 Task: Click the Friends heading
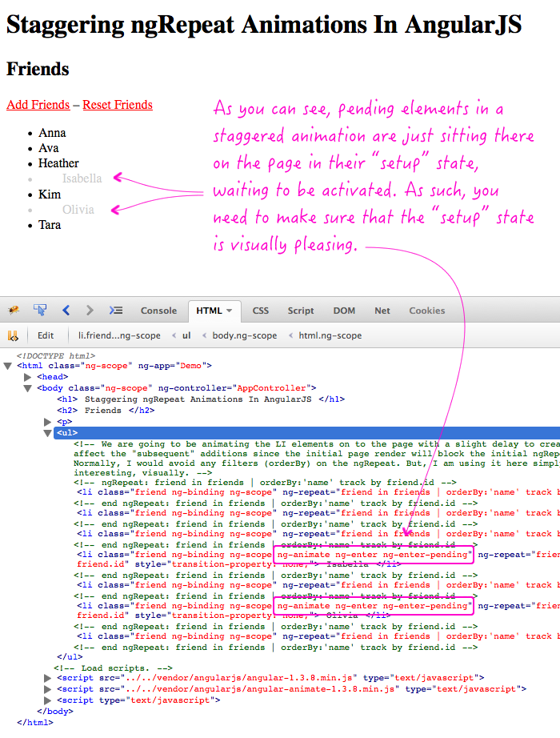click(38, 69)
